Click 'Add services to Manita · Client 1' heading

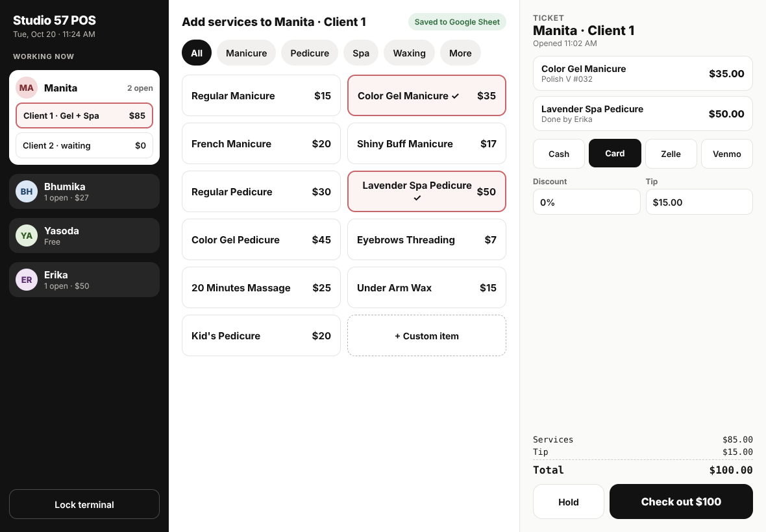point(273,22)
